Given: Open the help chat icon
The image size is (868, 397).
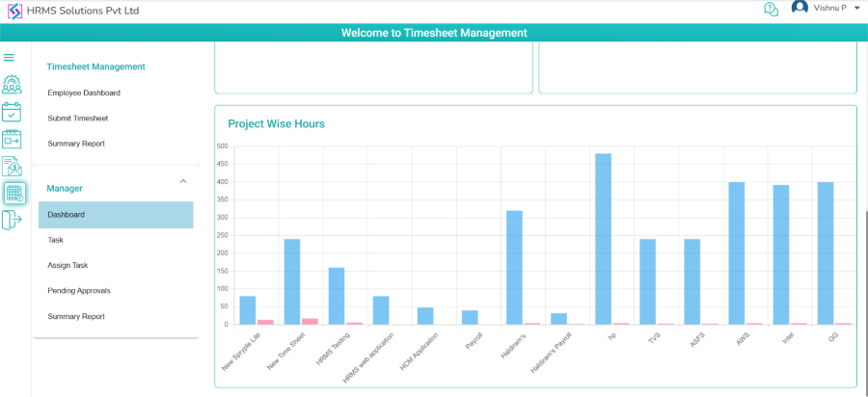Looking at the screenshot, I should (771, 9).
